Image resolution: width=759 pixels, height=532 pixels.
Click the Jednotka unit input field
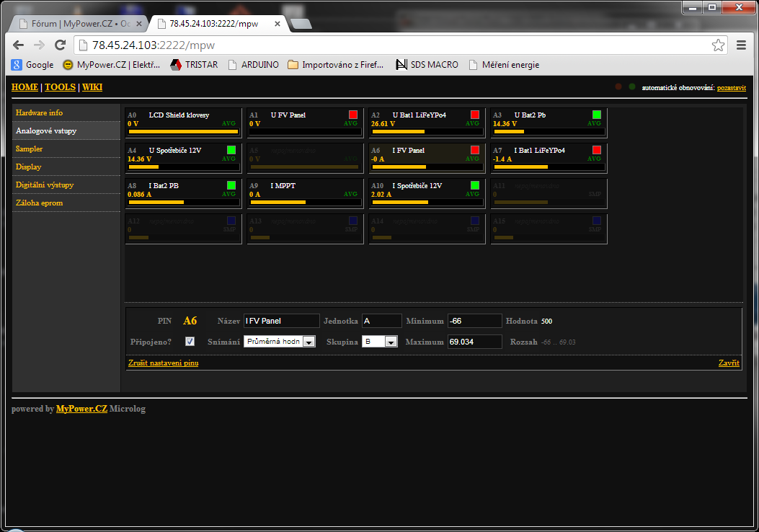[x=382, y=321]
